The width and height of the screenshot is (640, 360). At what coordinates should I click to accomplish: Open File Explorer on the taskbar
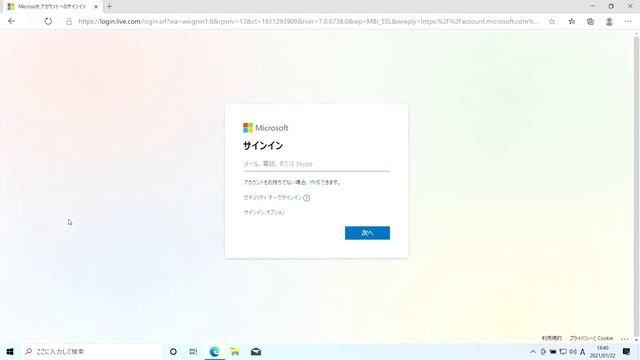235,351
